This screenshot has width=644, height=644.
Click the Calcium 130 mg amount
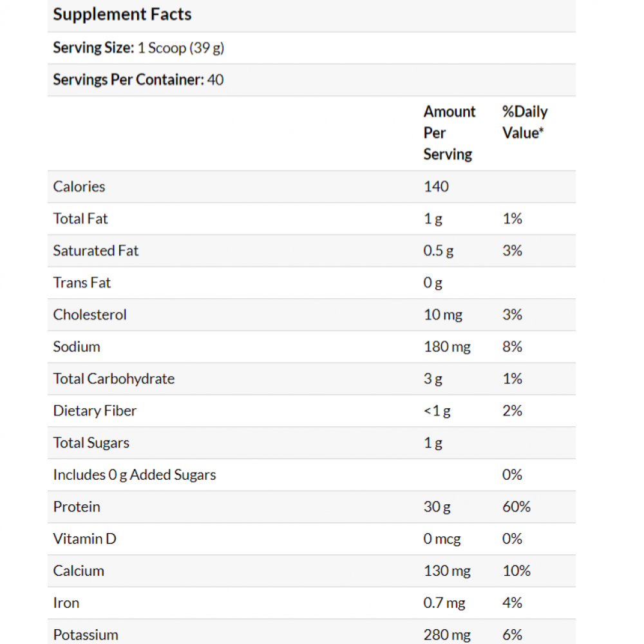point(447,571)
